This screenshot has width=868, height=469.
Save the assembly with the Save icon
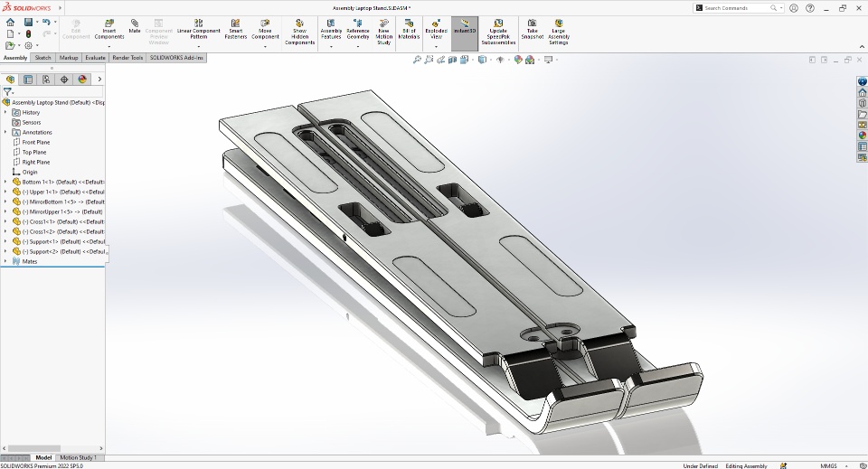28,22
